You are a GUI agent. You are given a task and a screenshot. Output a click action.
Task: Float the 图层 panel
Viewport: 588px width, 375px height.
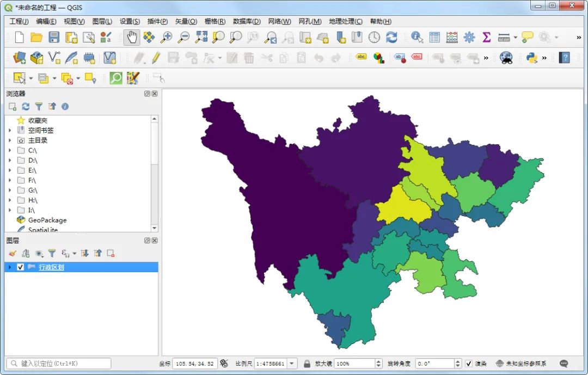tap(147, 241)
